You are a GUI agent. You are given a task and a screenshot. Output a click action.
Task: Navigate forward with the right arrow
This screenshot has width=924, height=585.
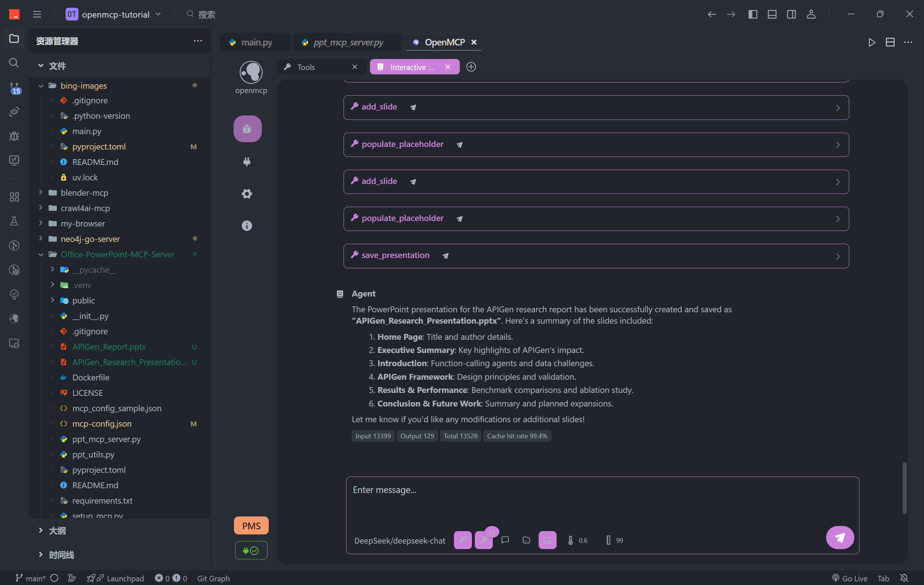731,14
